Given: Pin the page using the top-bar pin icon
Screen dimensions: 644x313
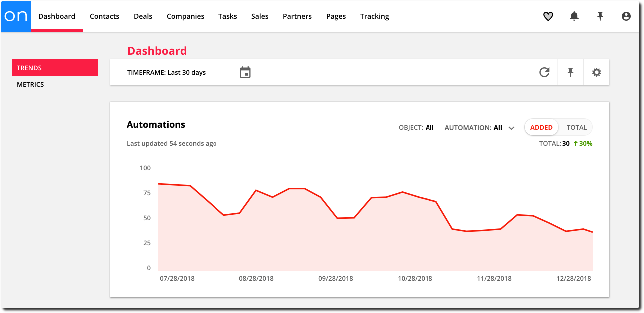Looking at the screenshot, I should tap(600, 16).
